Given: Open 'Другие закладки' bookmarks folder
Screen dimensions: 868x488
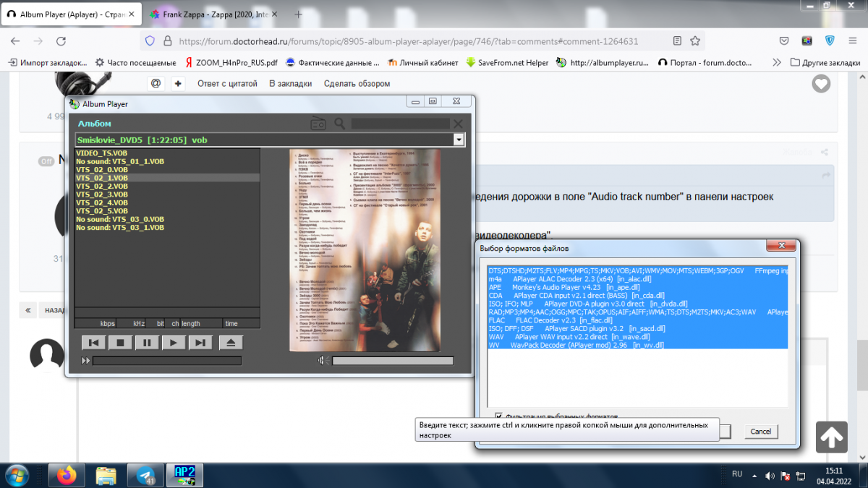Looking at the screenshot, I should [825, 63].
